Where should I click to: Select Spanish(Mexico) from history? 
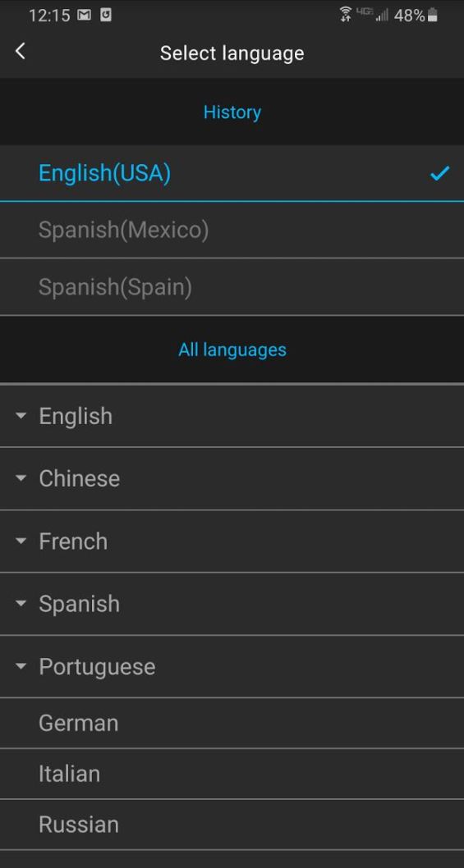tap(232, 231)
